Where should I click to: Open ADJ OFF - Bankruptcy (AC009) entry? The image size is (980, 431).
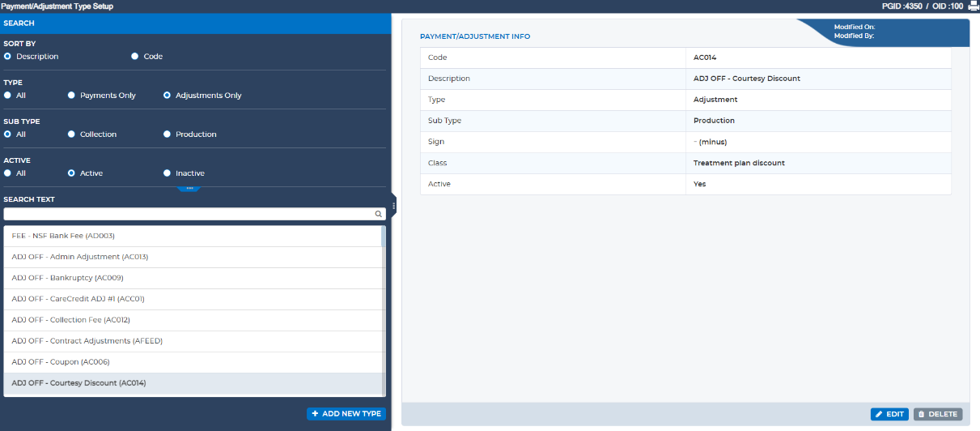[x=192, y=278]
